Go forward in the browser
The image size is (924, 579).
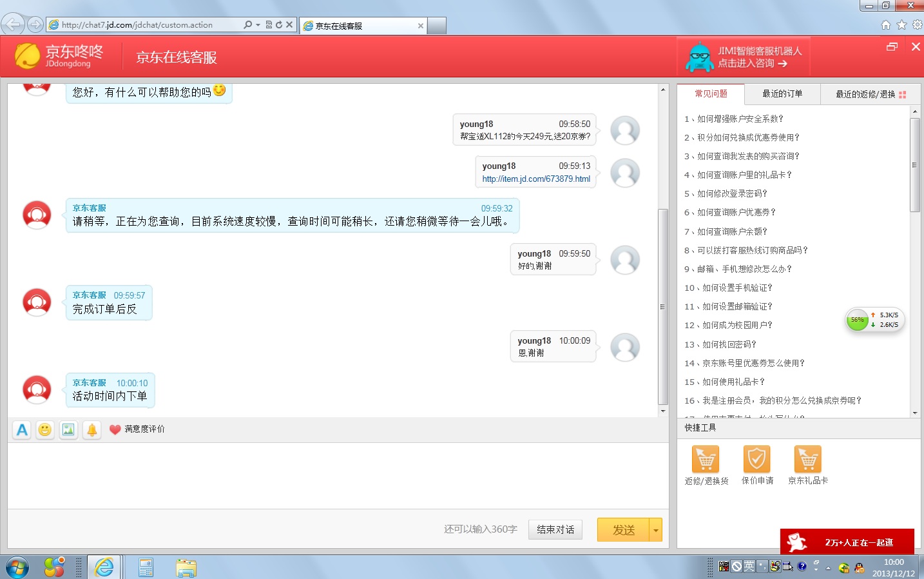click(x=35, y=25)
